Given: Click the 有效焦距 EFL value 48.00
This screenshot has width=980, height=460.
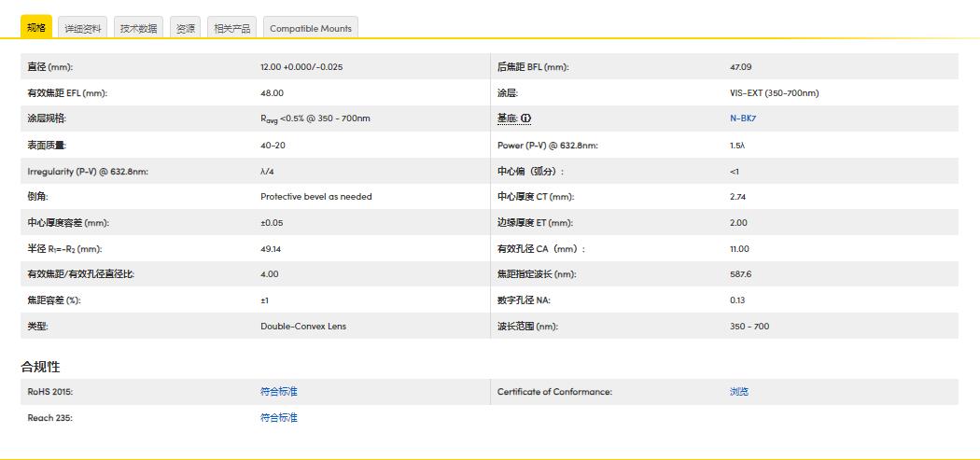Looking at the screenshot, I should tap(272, 93).
